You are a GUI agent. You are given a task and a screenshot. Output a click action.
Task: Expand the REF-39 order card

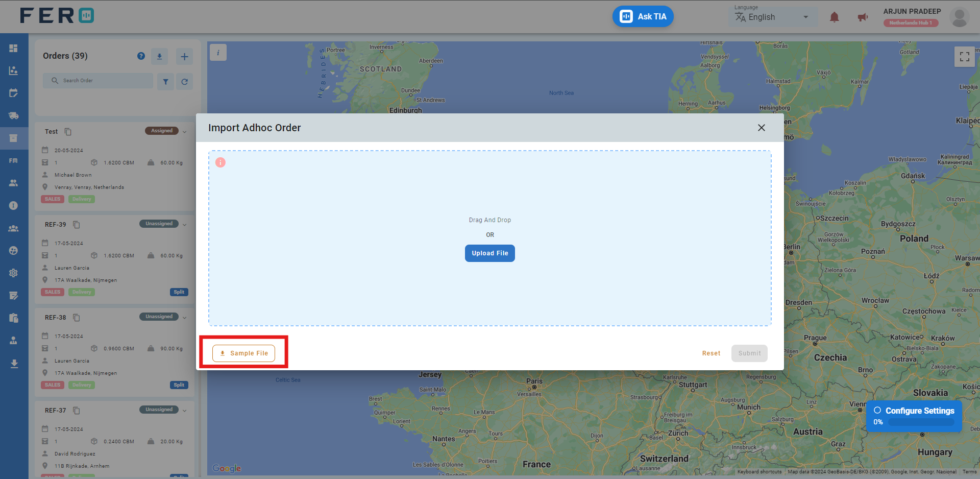(x=184, y=225)
